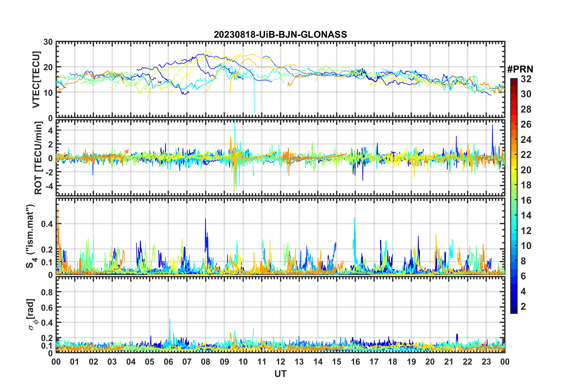This screenshot has width=561, height=392.
Task: Pick the dark blue bottom of the PRN colorbar
Action: click(514, 311)
